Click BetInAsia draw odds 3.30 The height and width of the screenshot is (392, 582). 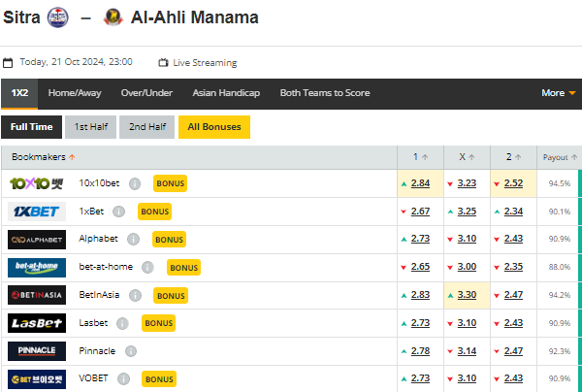[467, 295]
